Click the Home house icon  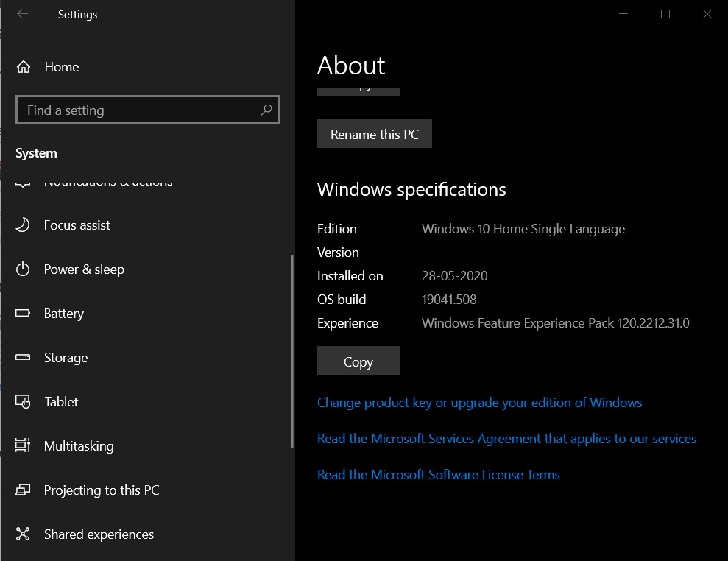pyautogui.click(x=24, y=67)
